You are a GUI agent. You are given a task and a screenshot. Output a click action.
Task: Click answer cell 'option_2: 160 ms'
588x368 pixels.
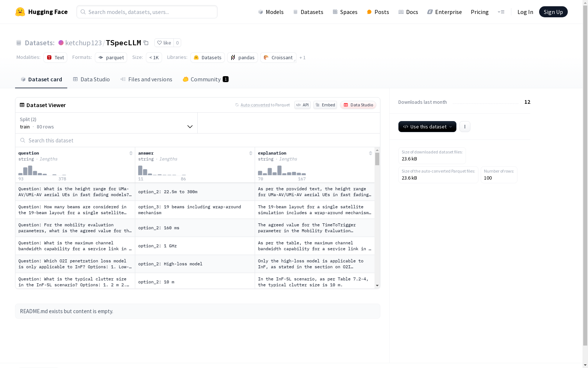pyautogui.click(x=195, y=228)
